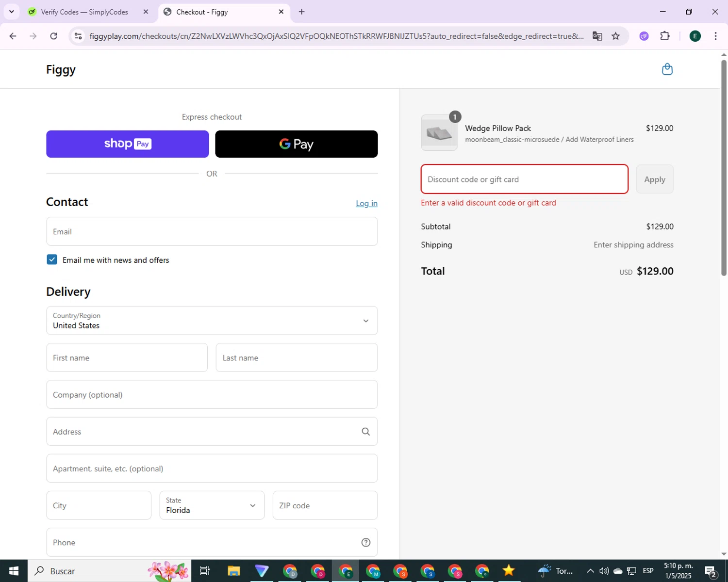Click the Apartment, suite, etc. field
This screenshot has height=582, width=728.
tap(212, 469)
